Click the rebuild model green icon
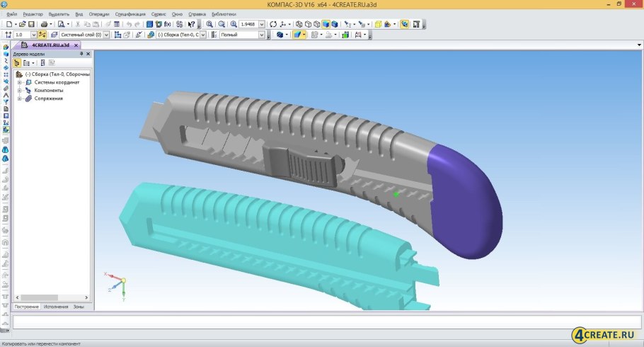 coord(345,35)
